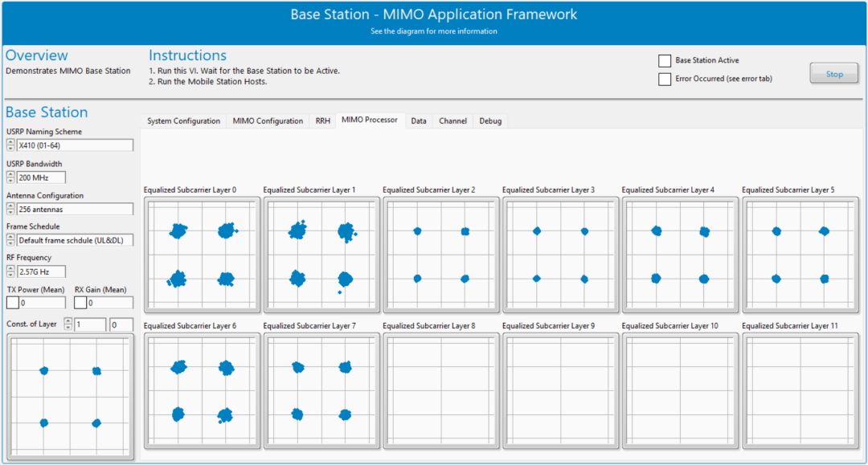Screen dimensions: 868x465
Task: Toggle the Error Occurred checkbox
Action: (665, 79)
